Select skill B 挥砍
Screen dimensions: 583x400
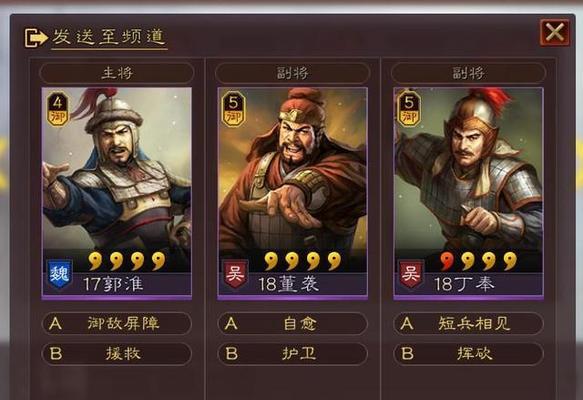click(x=468, y=354)
